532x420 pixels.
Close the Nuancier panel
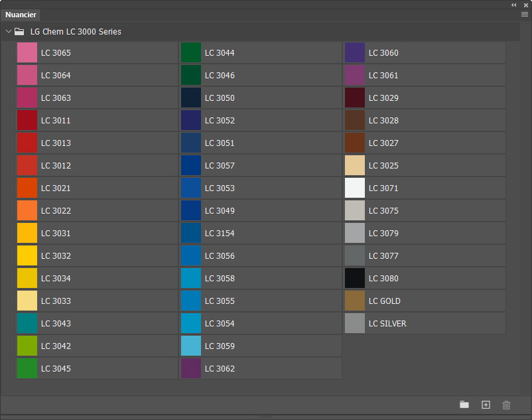pos(526,5)
